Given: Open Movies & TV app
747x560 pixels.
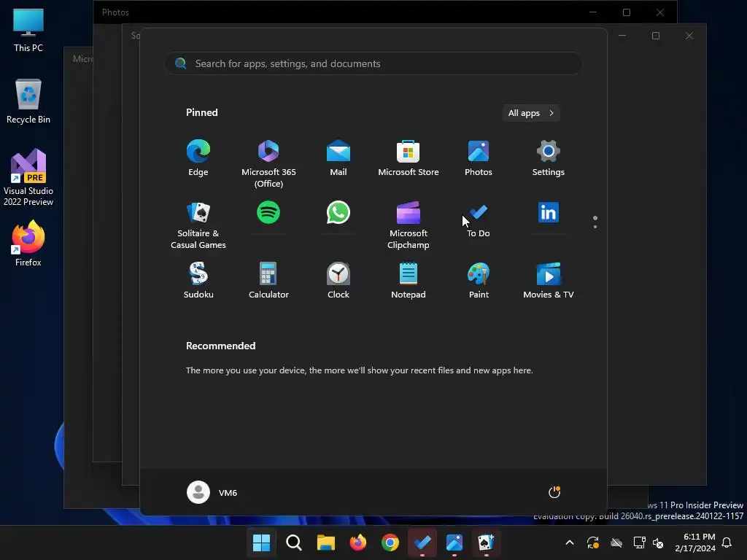Looking at the screenshot, I should point(549,281).
